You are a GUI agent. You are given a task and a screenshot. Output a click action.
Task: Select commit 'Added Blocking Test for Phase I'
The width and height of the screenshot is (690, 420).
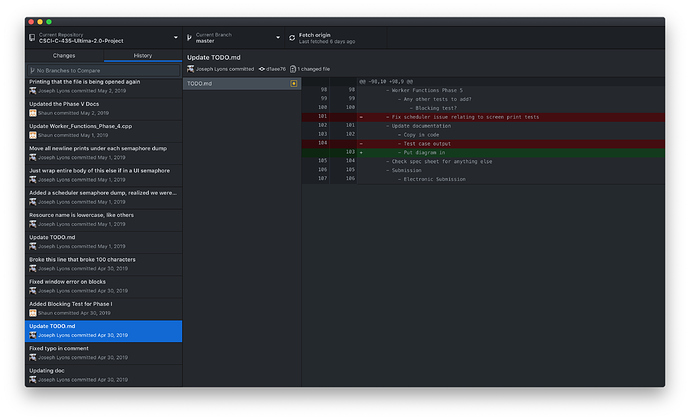104,309
